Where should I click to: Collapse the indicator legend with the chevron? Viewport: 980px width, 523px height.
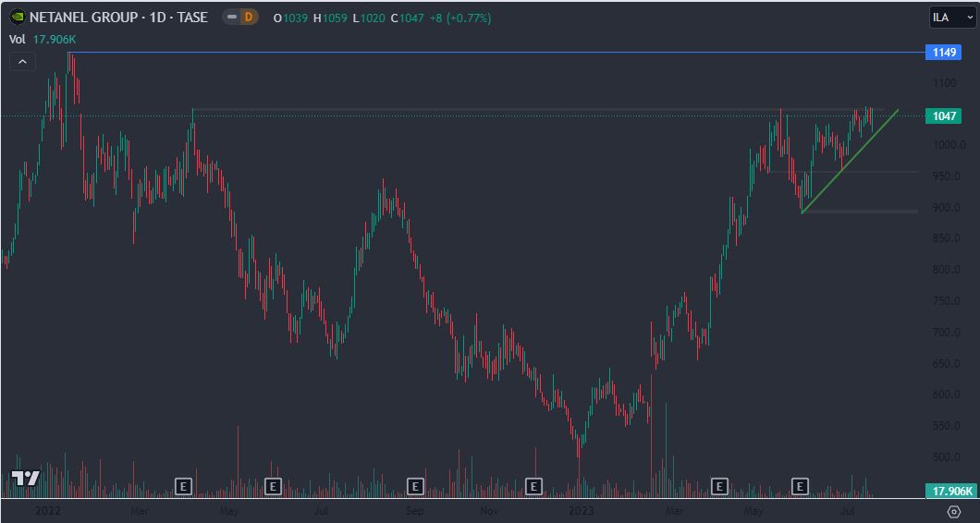[22, 61]
